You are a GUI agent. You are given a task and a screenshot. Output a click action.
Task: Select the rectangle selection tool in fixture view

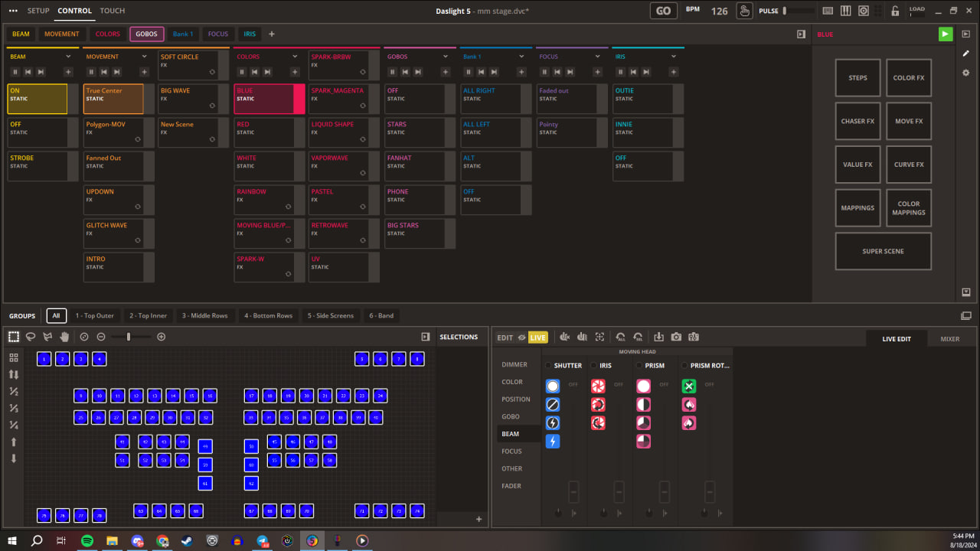14,337
